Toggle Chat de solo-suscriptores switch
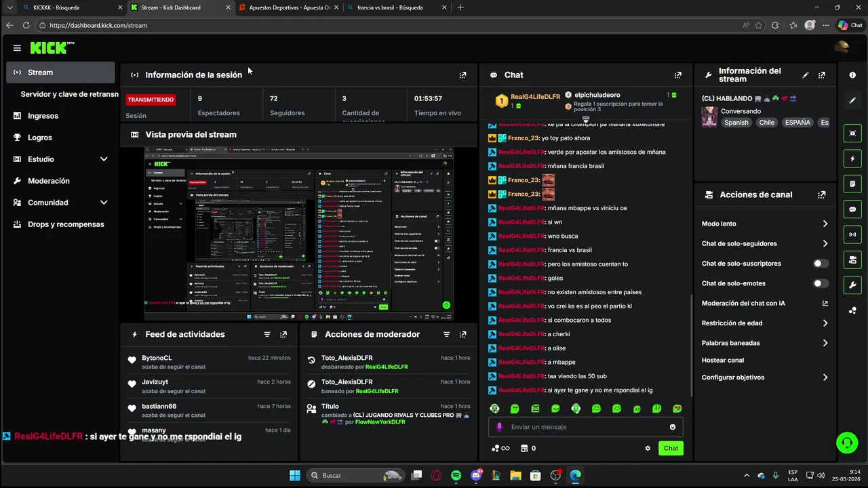This screenshot has width=868, height=488. [821, 264]
